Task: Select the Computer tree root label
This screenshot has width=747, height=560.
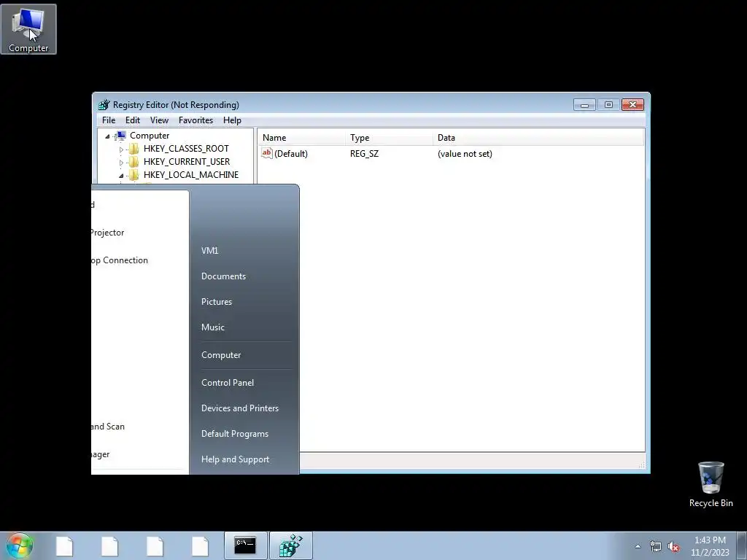Action: (x=150, y=136)
